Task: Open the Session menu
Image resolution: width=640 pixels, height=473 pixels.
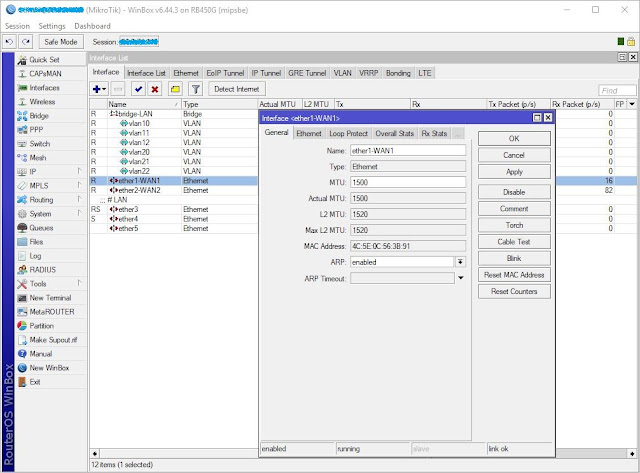Action: pos(17,26)
